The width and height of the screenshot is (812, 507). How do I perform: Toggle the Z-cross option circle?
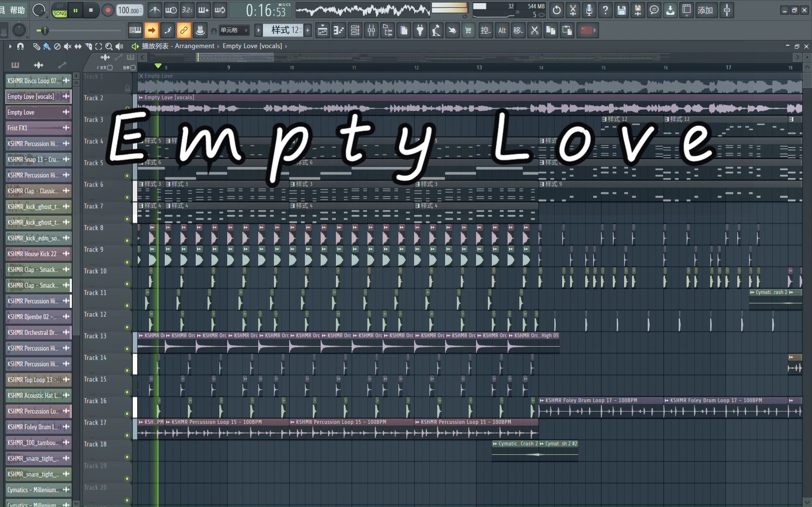tap(110, 68)
